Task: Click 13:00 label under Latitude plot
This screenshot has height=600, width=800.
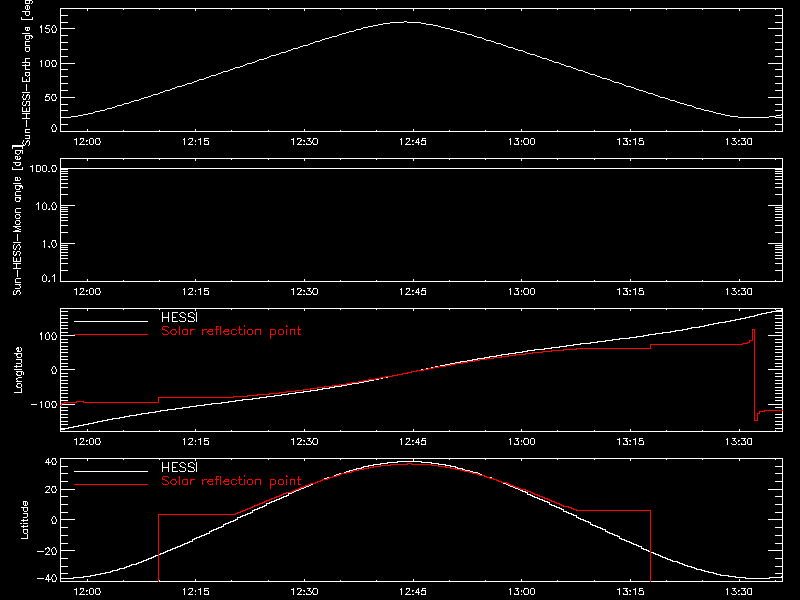Action: (x=521, y=591)
